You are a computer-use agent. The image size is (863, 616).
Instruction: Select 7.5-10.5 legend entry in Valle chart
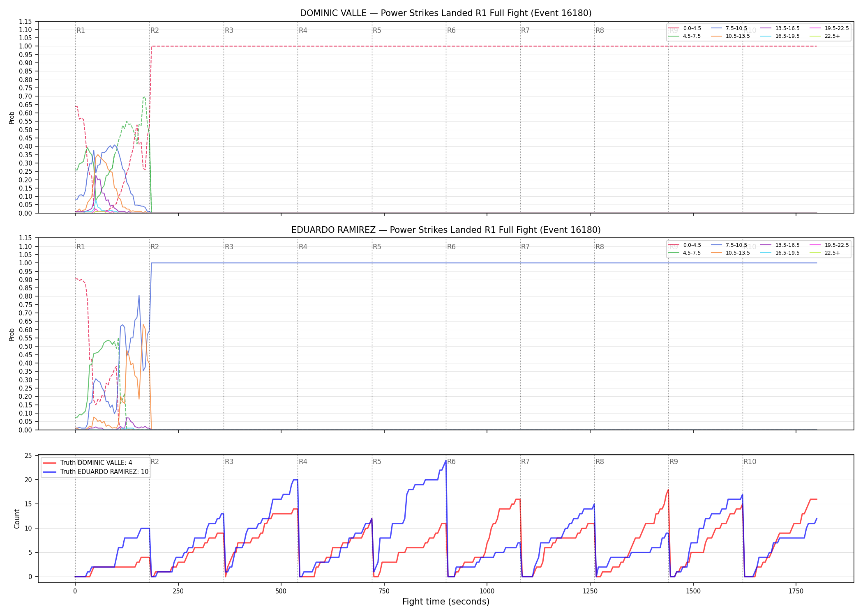(x=729, y=28)
